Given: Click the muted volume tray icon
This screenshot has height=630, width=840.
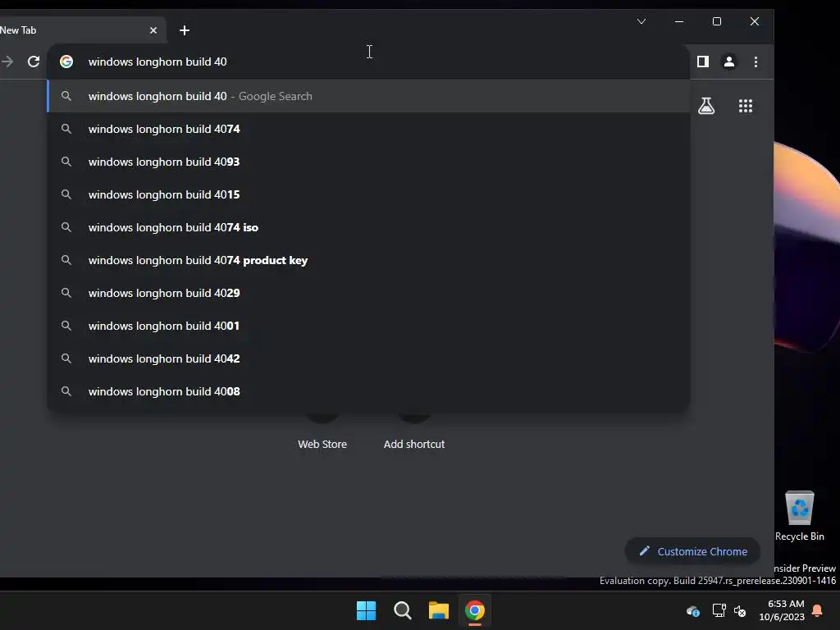Looking at the screenshot, I should pos(740,610).
